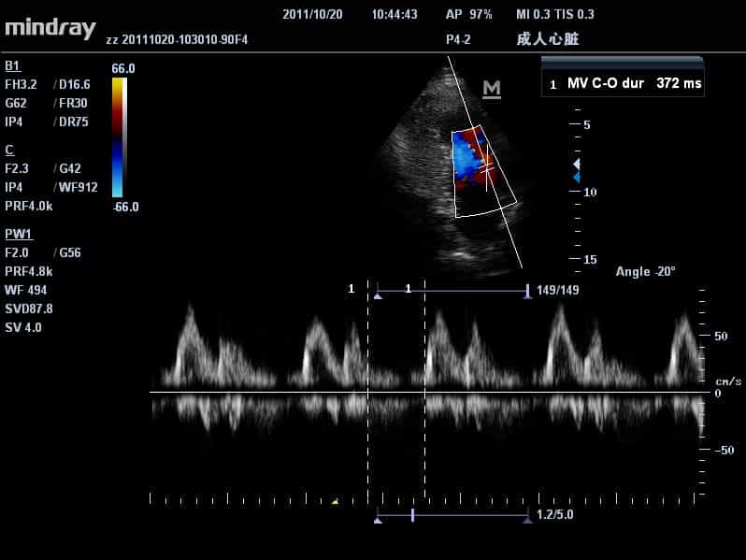Click the 10 depth scale marker
746x560 pixels.
pyautogui.click(x=590, y=192)
